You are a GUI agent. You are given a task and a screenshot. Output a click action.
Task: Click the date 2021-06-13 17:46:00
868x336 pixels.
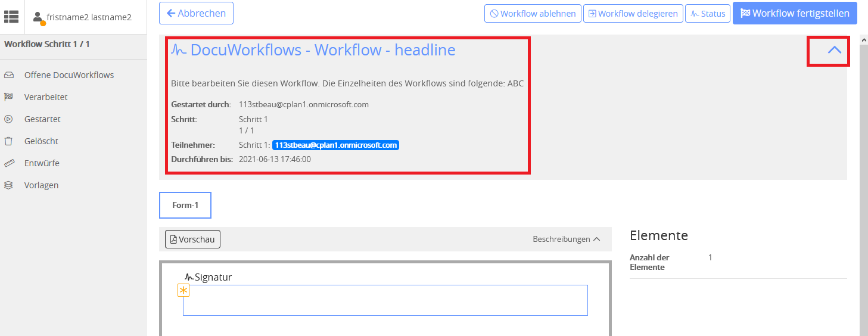pos(275,159)
